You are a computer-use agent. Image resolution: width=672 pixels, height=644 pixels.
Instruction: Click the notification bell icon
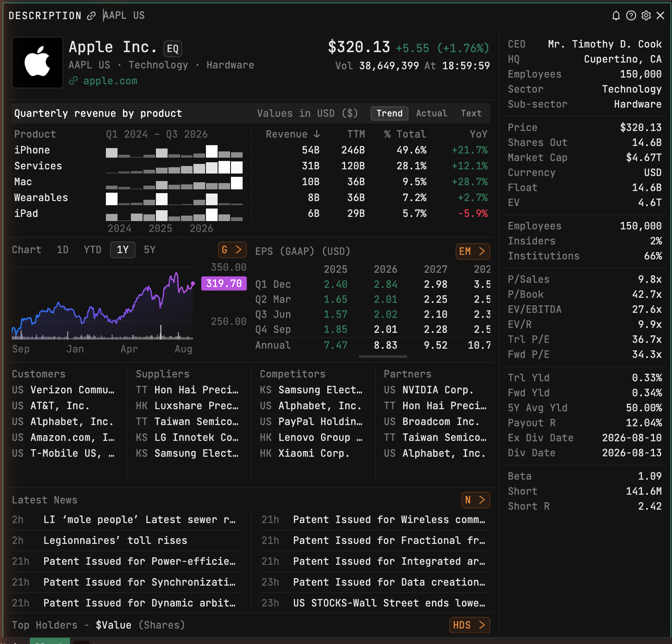[x=616, y=15]
